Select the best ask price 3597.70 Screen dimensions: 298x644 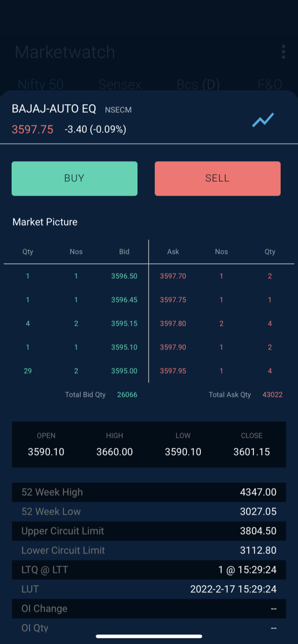(x=173, y=276)
